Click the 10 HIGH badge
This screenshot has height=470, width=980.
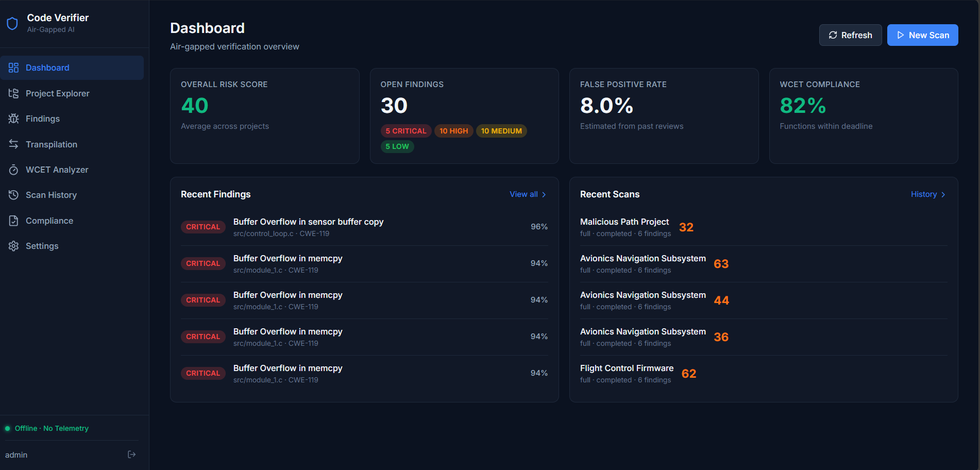(453, 131)
